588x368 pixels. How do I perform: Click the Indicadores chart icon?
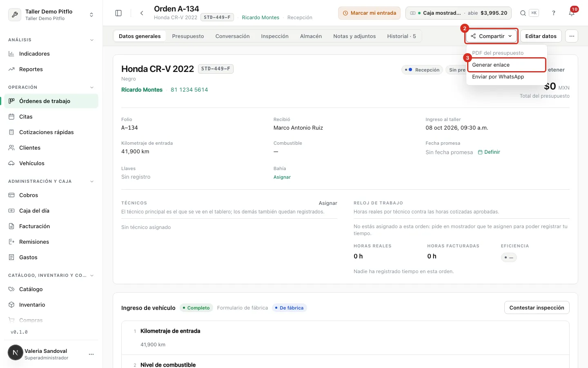[11, 54]
